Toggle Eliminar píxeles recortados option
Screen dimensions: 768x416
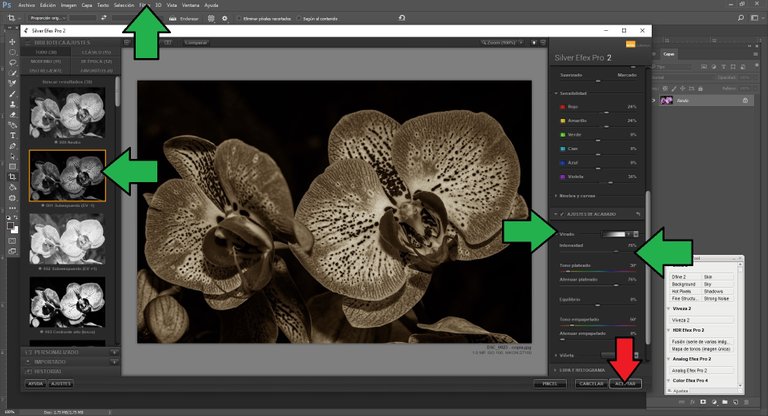(x=239, y=19)
